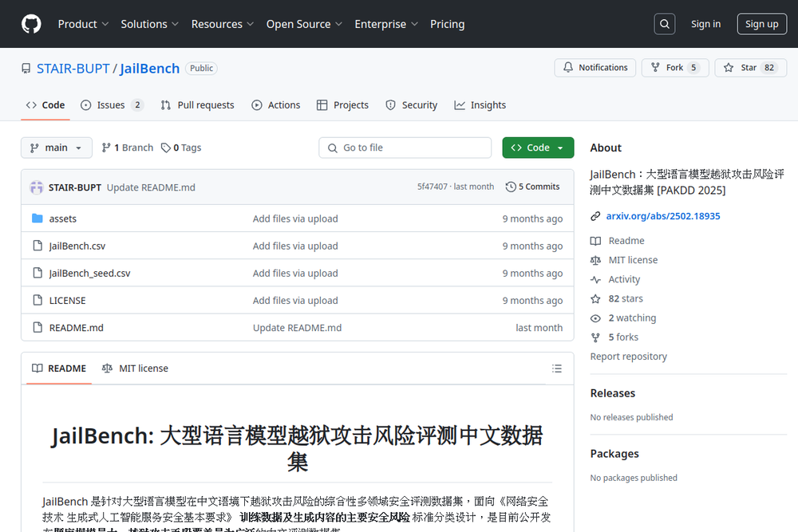Click the Packages heading link
Screen dimensions: 798x532
614,454
